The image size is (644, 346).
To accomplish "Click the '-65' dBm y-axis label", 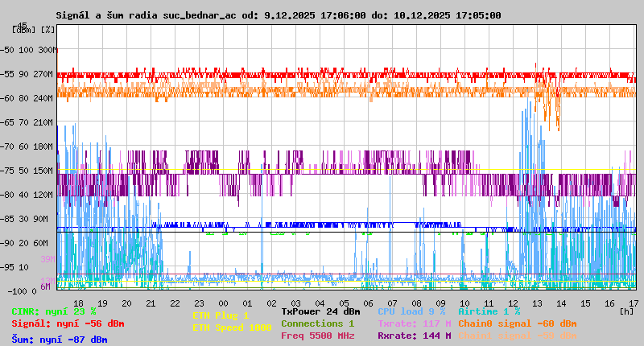I will (x=7, y=122).
